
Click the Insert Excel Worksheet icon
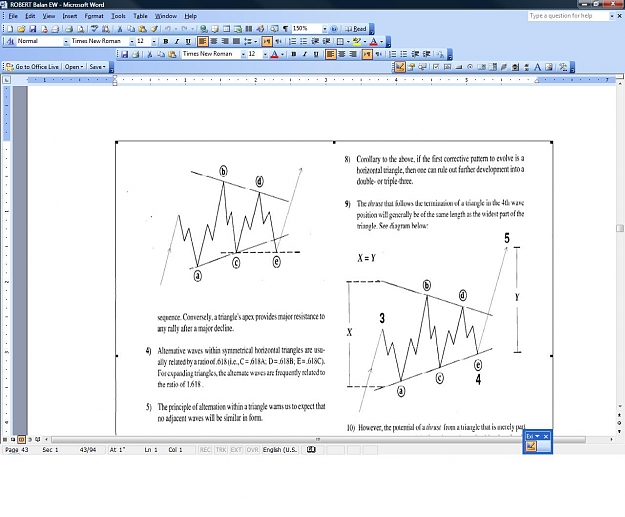point(238,29)
